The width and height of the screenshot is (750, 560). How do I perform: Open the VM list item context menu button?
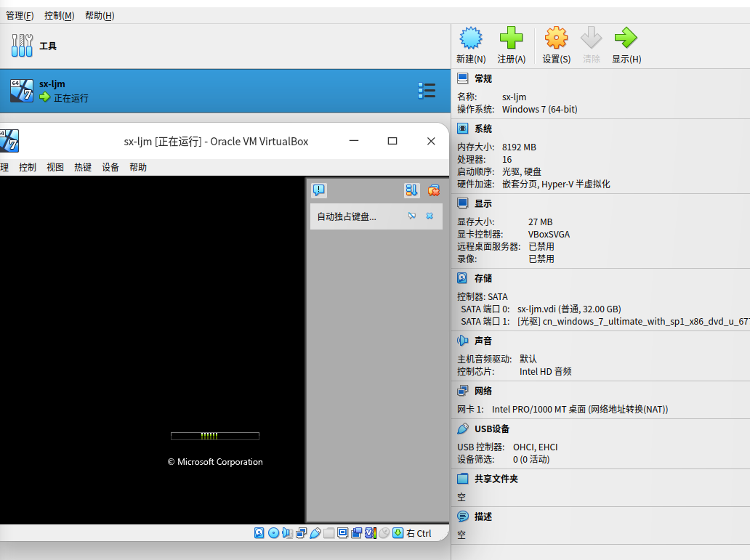click(x=427, y=90)
